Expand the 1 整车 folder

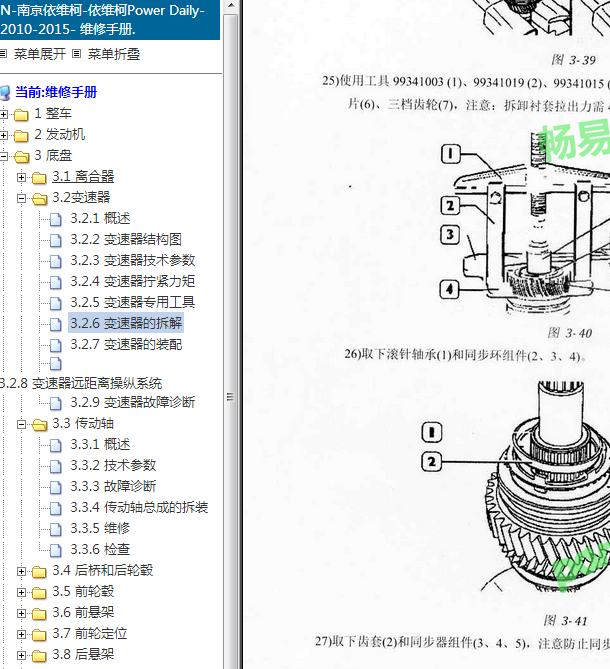coord(4,114)
